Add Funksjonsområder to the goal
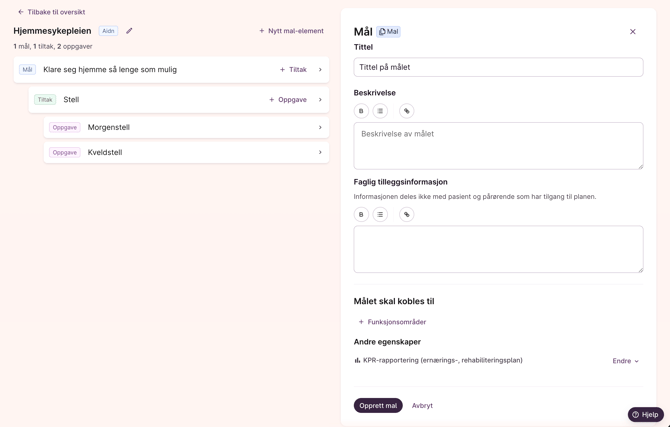Viewport: 670px width, 427px height. pyautogui.click(x=392, y=322)
